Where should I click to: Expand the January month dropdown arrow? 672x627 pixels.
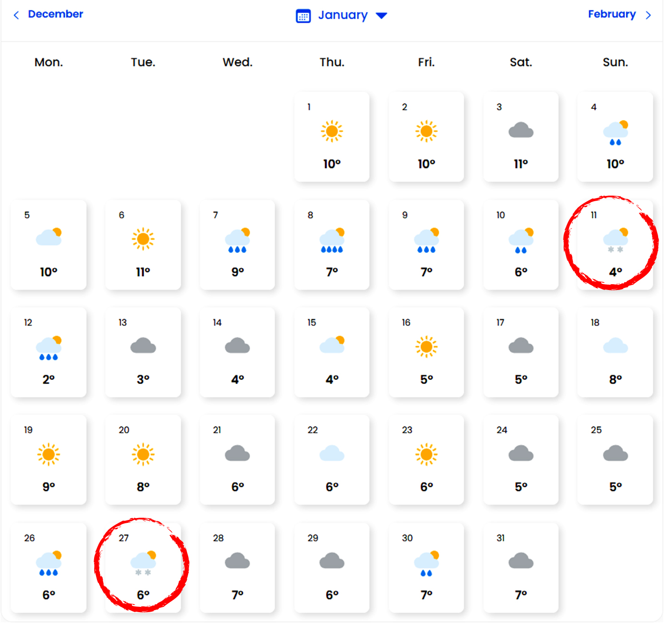[381, 16]
